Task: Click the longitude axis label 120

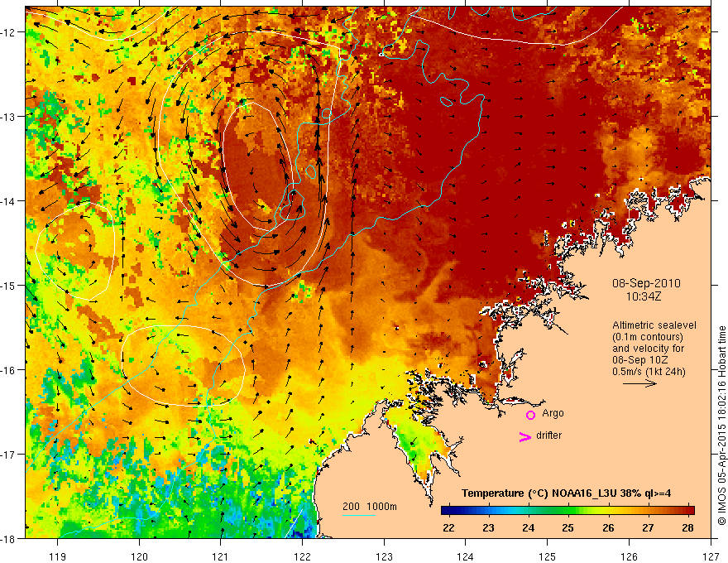Action: pyautogui.click(x=139, y=556)
